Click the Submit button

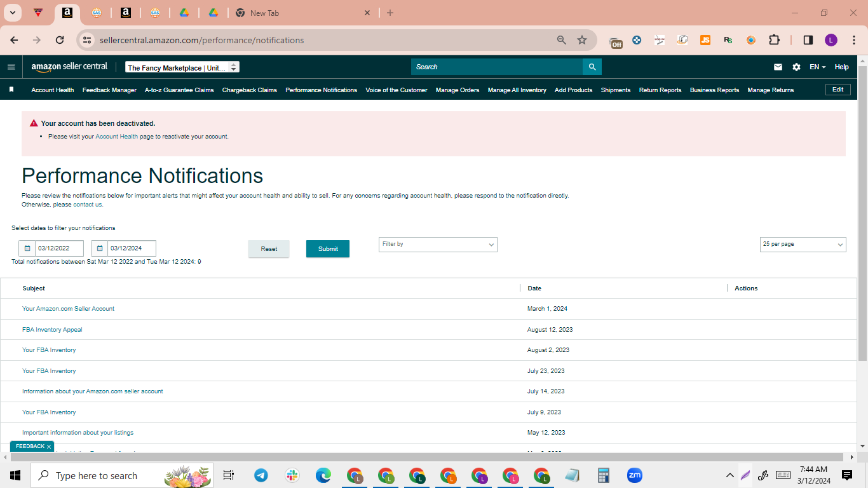[328, 249]
